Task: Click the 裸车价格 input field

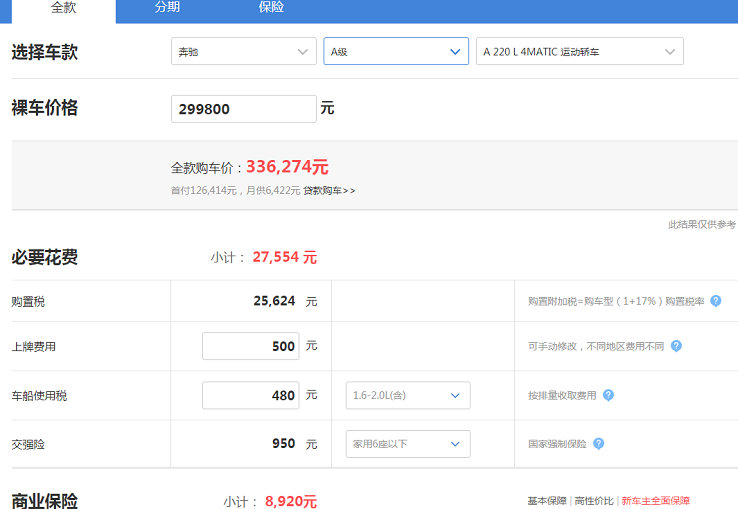Action: 243,109
